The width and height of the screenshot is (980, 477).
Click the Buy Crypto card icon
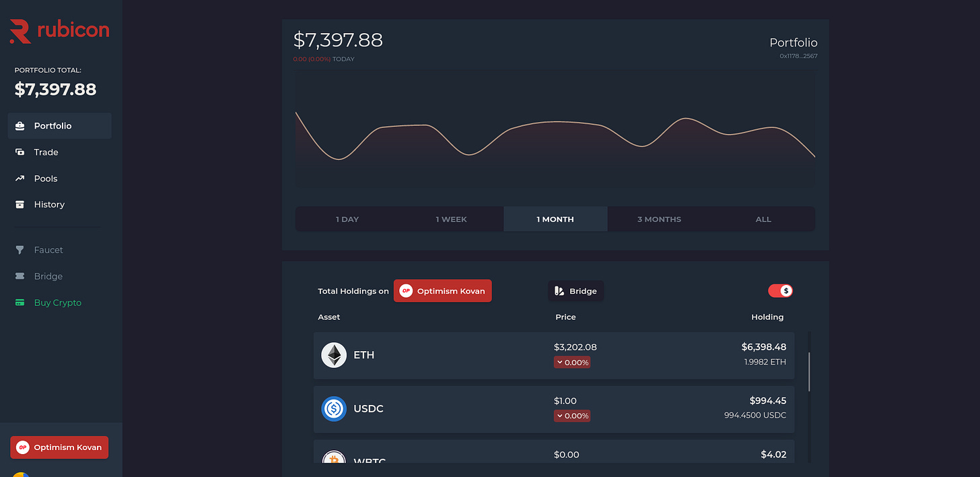(x=20, y=303)
